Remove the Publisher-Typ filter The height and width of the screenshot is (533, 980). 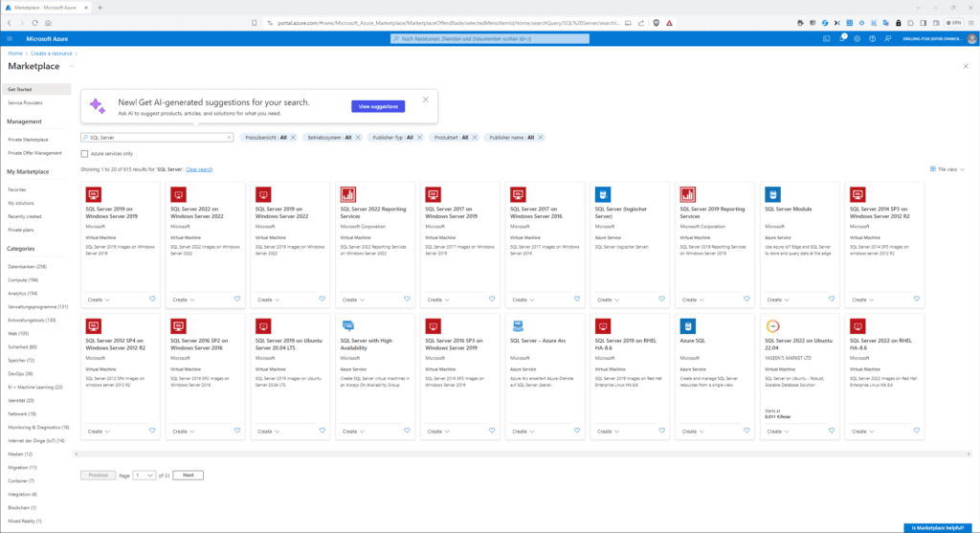(x=419, y=138)
